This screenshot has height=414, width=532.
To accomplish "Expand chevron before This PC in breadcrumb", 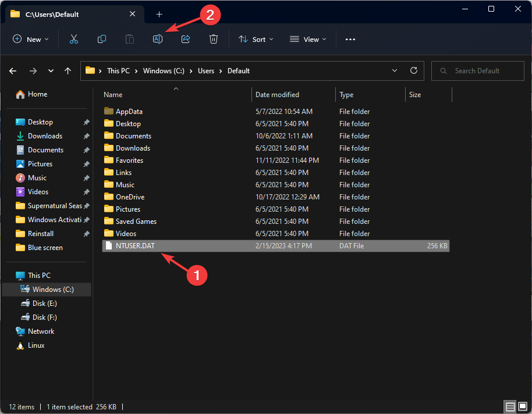I will click(100, 71).
